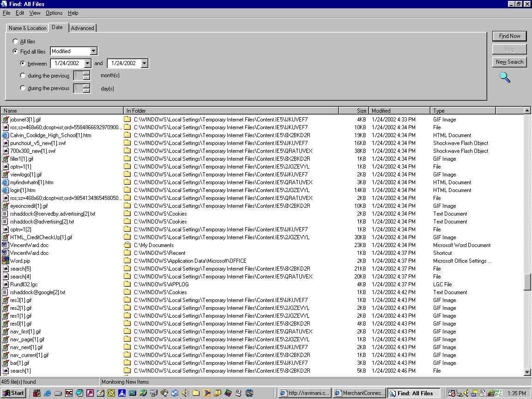
Task: Select the file name nav_next[1].gif
Action: 26,347
